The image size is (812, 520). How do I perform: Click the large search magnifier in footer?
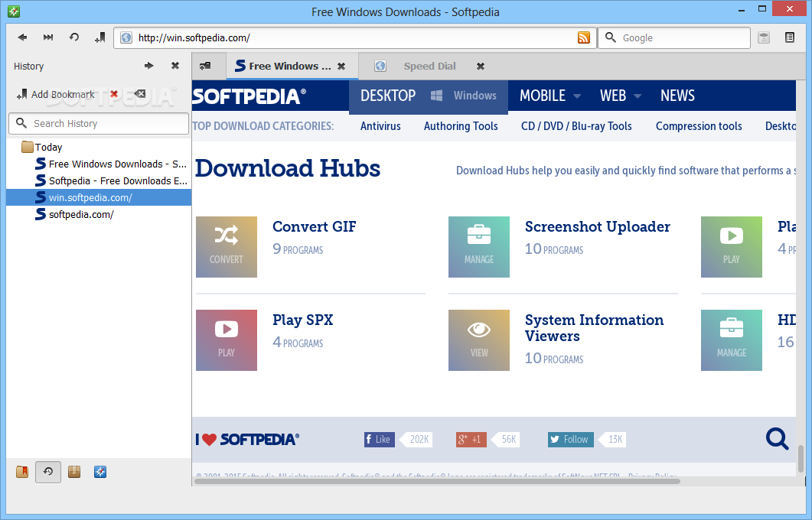pos(778,439)
